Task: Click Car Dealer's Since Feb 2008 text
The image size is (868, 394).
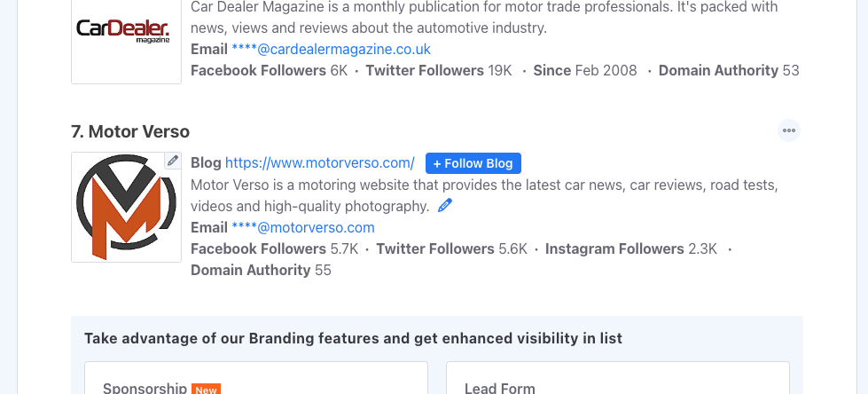Action: click(x=585, y=71)
